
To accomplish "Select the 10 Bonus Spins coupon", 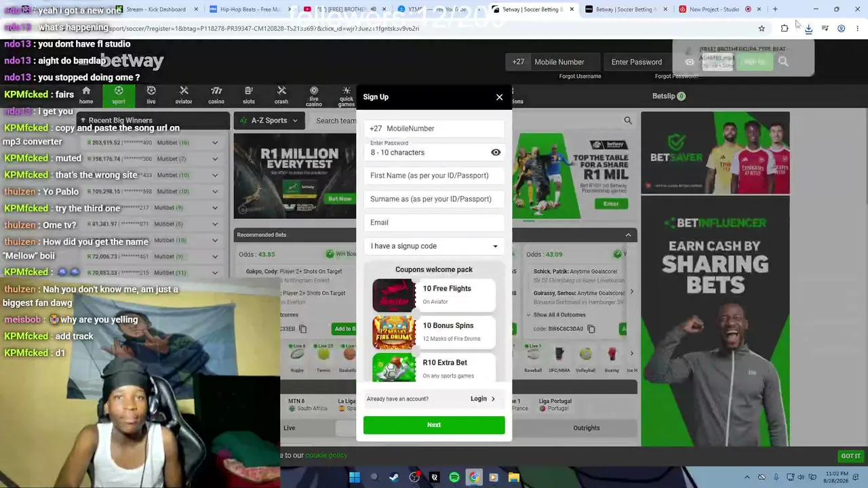I will pyautogui.click(x=434, y=332).
